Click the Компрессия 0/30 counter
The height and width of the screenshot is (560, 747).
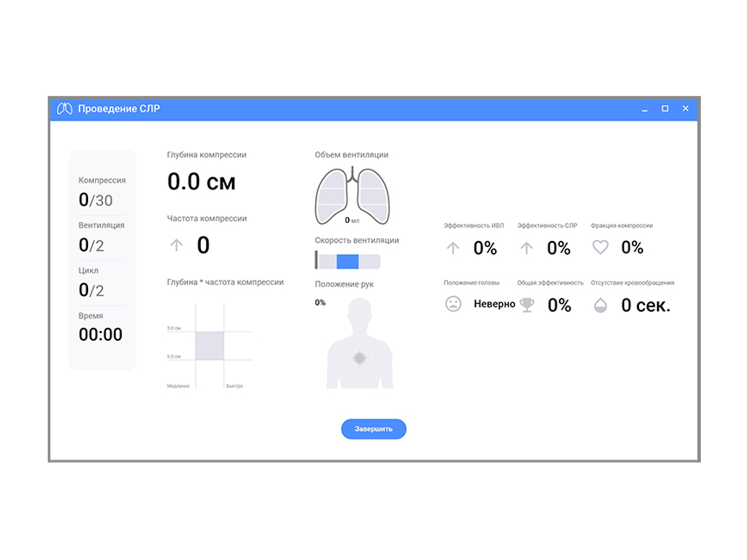(x=96, y=200)
